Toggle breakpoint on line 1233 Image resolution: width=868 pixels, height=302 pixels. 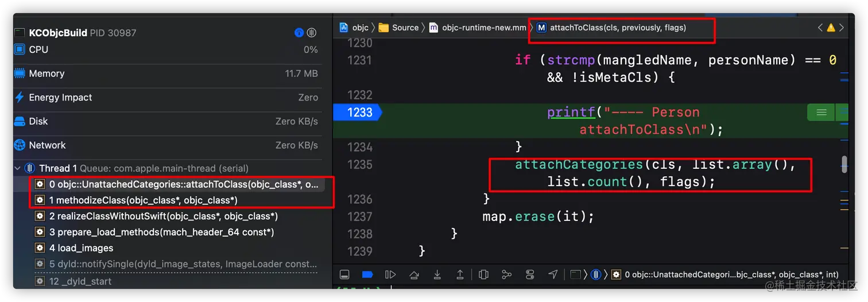tap(358, 112)
